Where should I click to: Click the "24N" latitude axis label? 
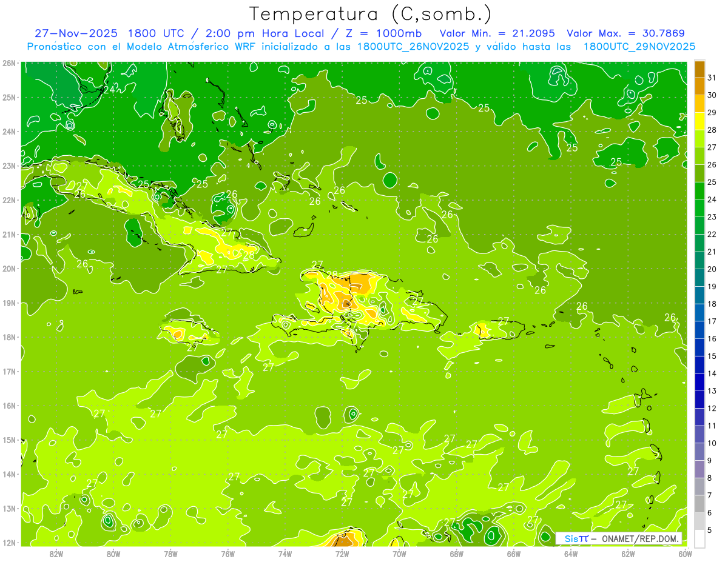[8, 132]
